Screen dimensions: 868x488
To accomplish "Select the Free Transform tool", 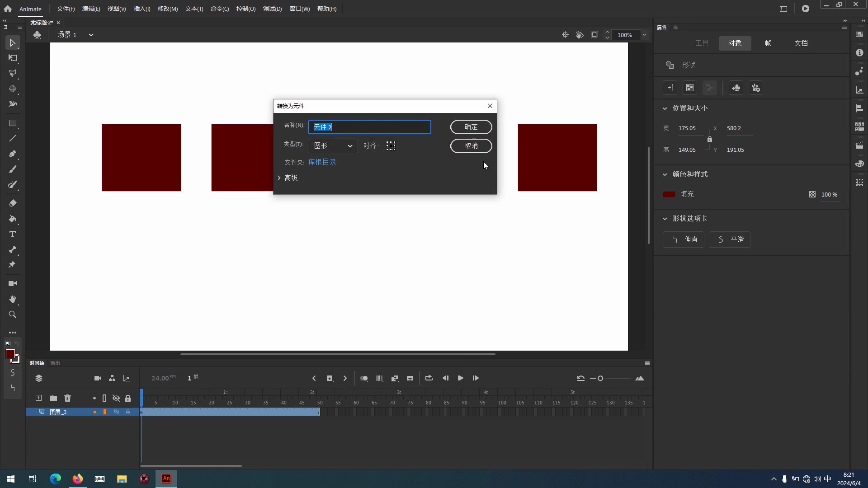I will tap(12, 58).
